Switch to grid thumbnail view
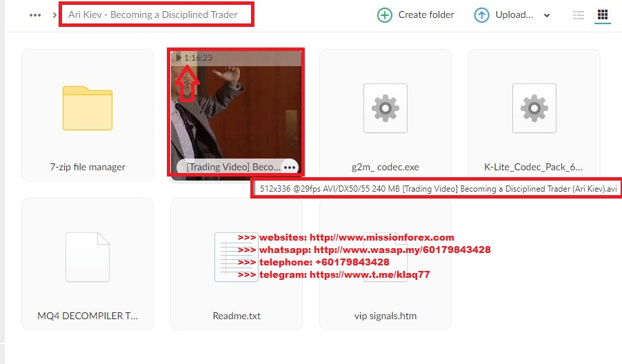The width and height of the screenshot is (622, 364). [x=603, y=15]
